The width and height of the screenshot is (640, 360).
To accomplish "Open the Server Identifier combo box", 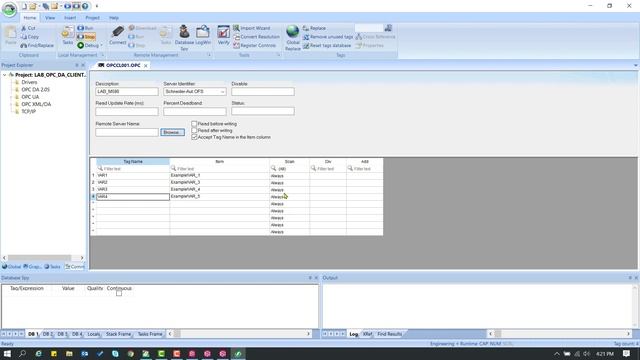I will coord(195,91).
